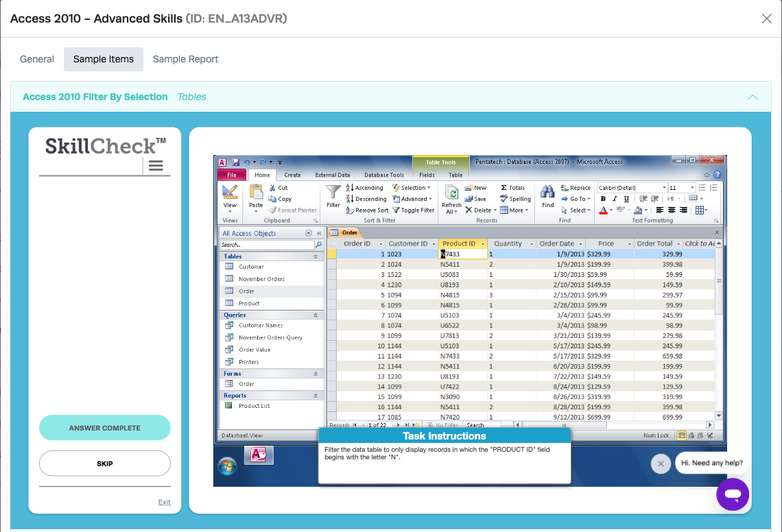Click the Exit link
This screenshot has width=782, height=532.
click(x=164, y=502)
